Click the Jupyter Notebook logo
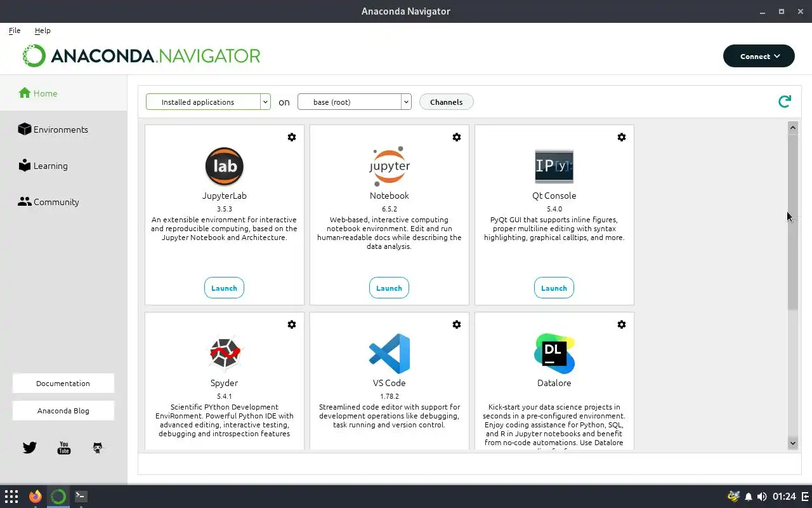This screenshot has width=812, height=508. coord(390,166)
